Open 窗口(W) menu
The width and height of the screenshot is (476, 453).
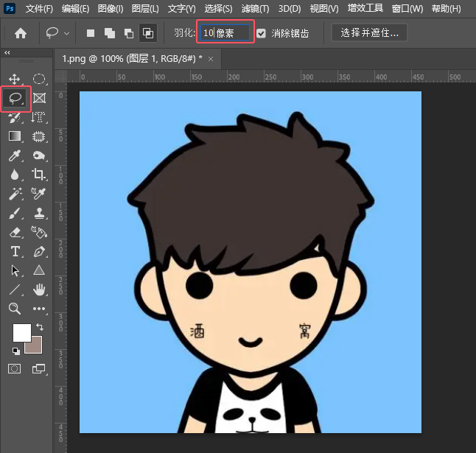pyautogui.click(x=407, y=9)
